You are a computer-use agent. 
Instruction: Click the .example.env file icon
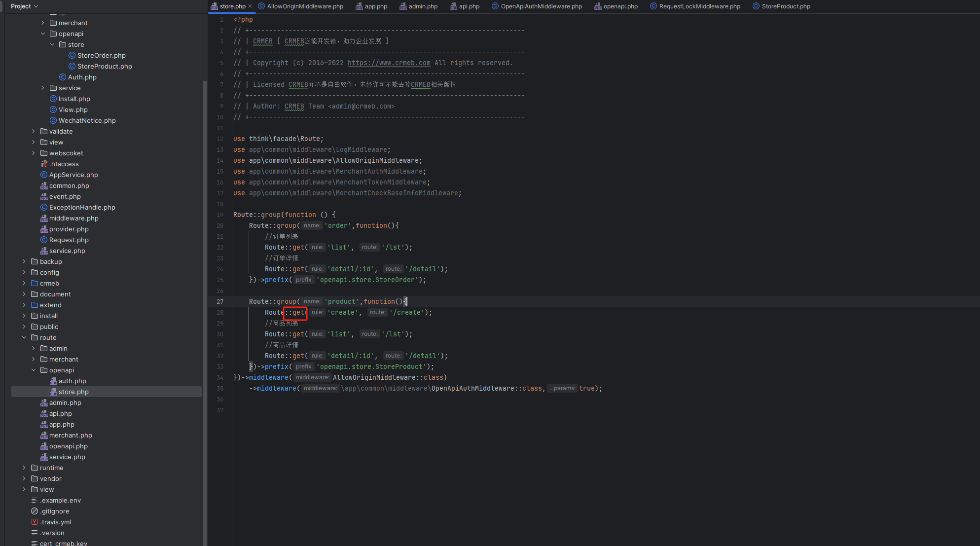pos(35,501)
